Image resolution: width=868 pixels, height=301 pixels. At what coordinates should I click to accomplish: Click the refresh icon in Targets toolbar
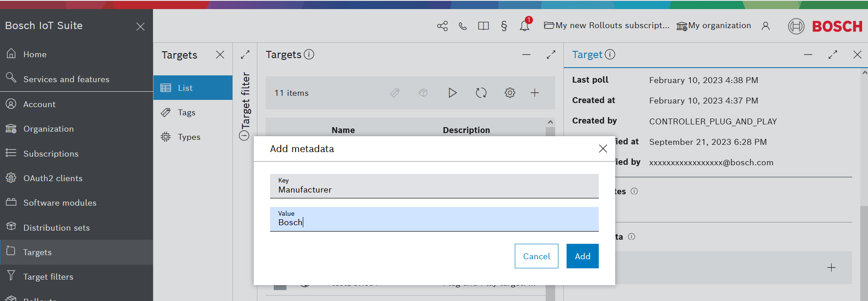[x=481, y=93]
